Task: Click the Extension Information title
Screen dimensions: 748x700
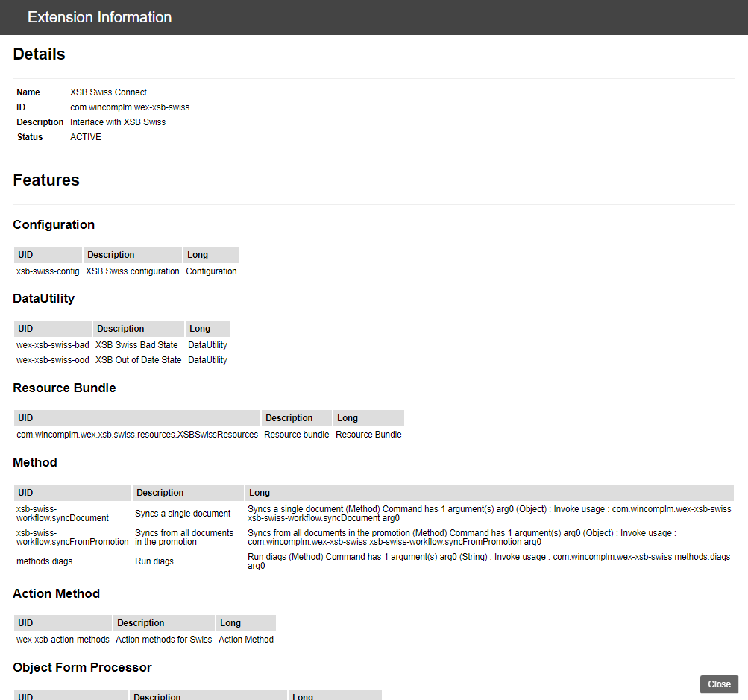Action: point(99,17)
